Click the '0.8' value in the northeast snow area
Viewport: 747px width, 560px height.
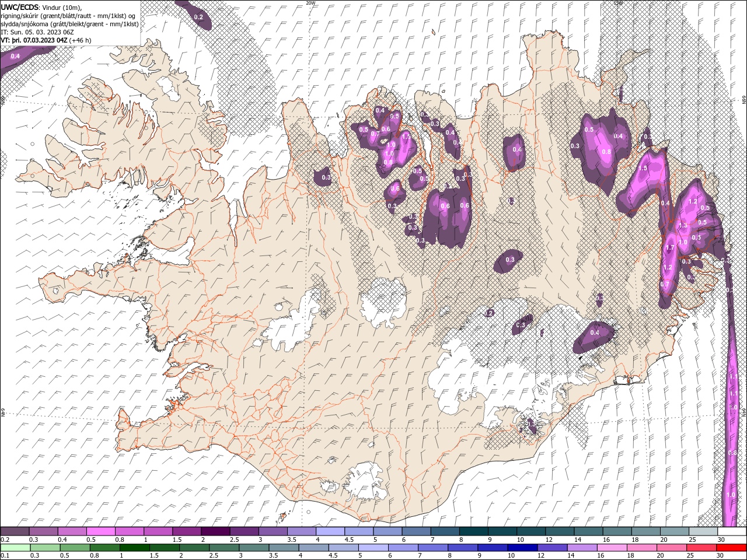pyautogui.click(x=606, y=152)
